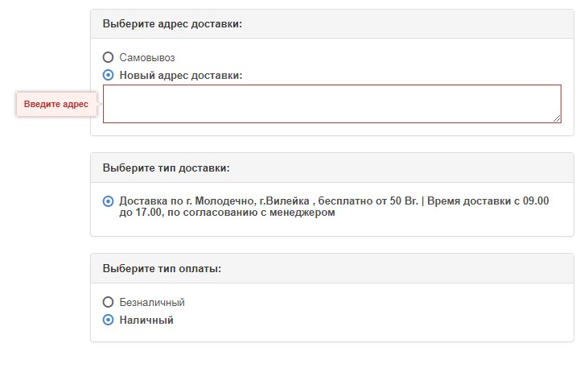
Task: Click the 'Выберите адрес доставки:' panel heading
Action: (172, 24)
